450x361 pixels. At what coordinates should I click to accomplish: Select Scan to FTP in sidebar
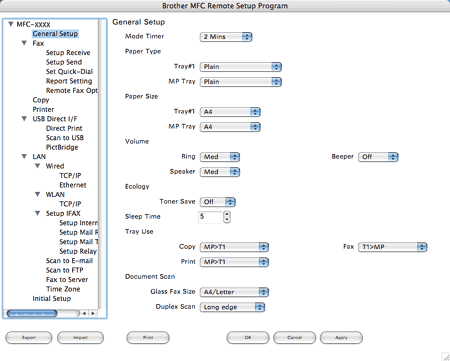tap(64, 270)
